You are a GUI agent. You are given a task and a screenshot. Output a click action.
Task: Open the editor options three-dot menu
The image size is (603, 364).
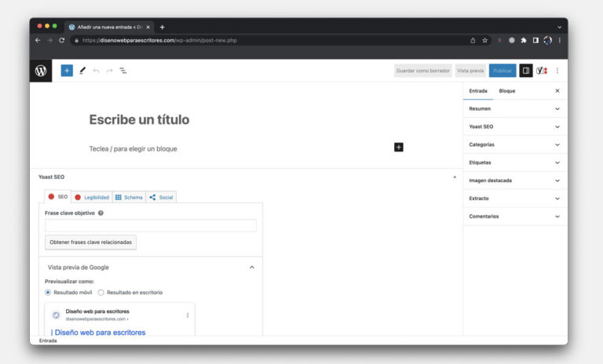557,71
